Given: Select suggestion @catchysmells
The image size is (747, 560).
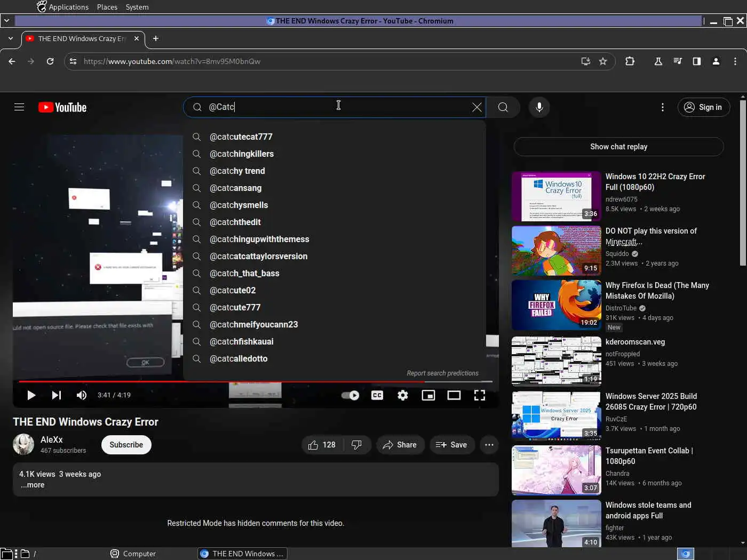Looking at the screenshot, I should coord(335,205).
